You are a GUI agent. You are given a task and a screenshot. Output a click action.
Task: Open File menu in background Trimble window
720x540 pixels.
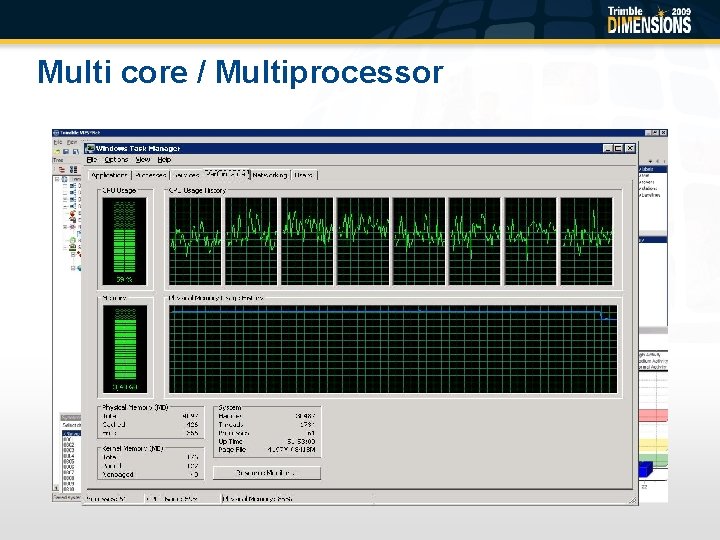[x=58, y=142]
